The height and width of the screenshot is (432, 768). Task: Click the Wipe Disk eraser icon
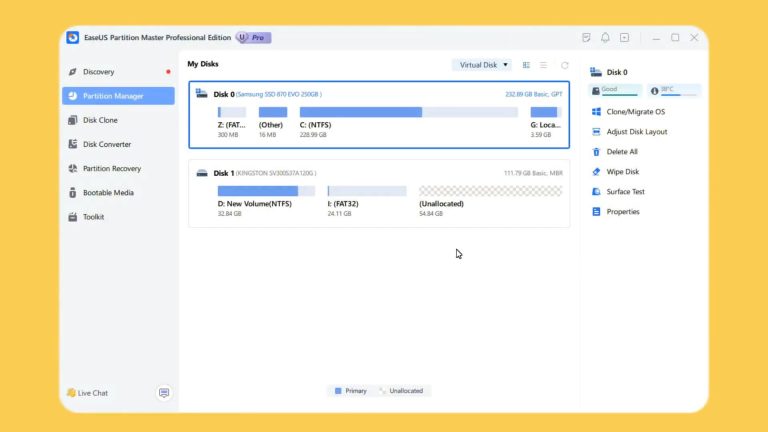pos(596,172)
